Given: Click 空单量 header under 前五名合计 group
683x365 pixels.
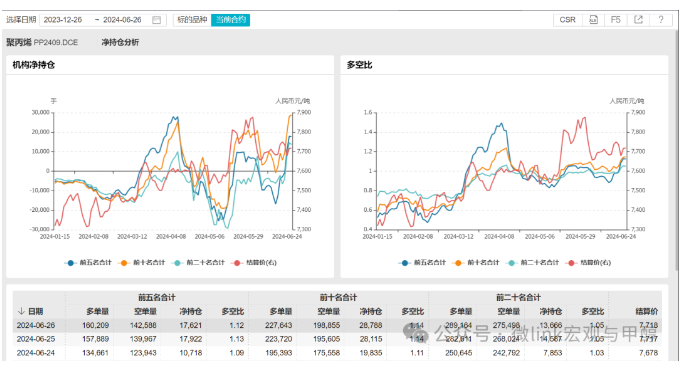Looking at the screenshot, I should (x=145, y=311).
